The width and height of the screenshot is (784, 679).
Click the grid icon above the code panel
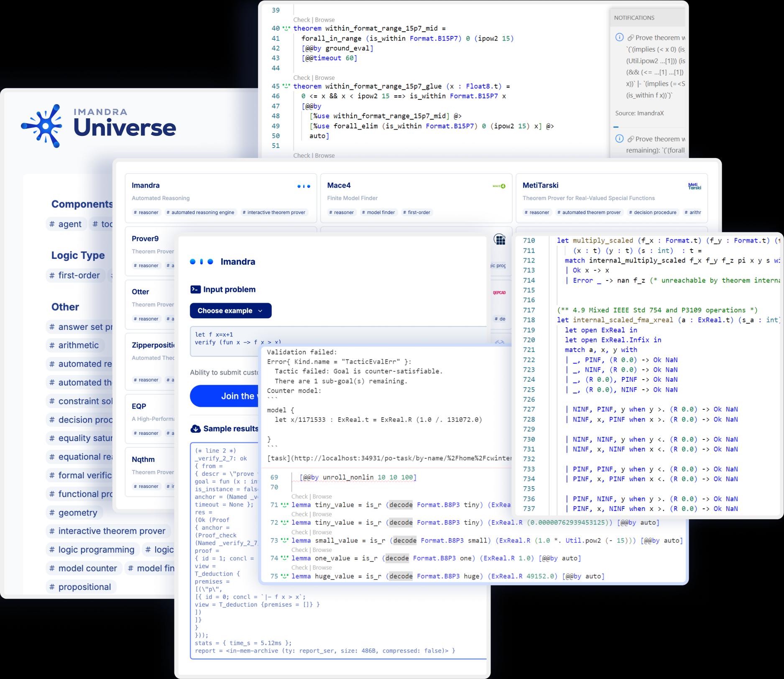499,239
